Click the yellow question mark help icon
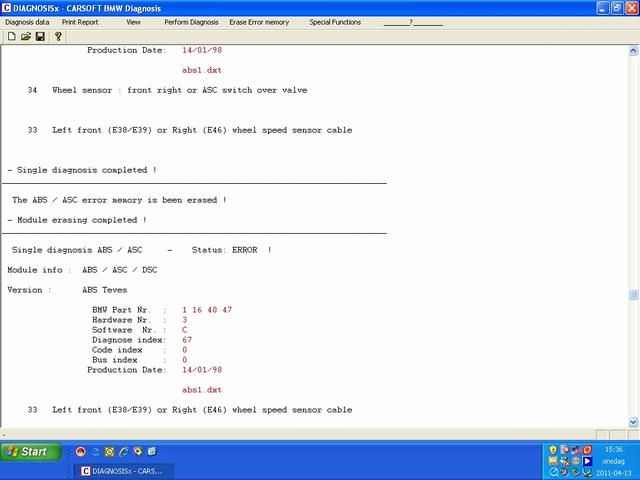 [x=58, y=36]
